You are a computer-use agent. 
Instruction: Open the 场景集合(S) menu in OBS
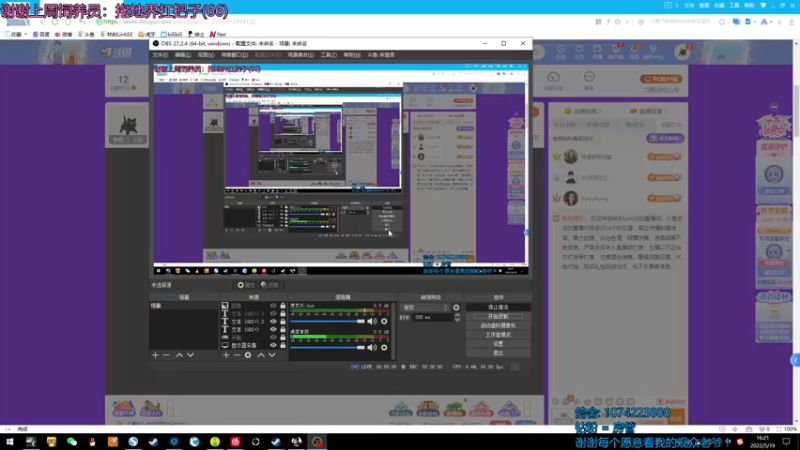tap(301, 55)
